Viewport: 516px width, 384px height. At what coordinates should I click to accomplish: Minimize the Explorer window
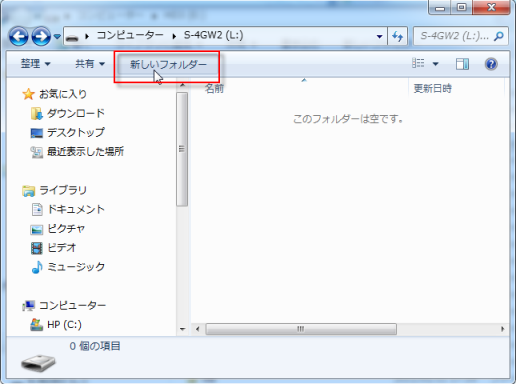pyautogui.click(x=440, y=8)
